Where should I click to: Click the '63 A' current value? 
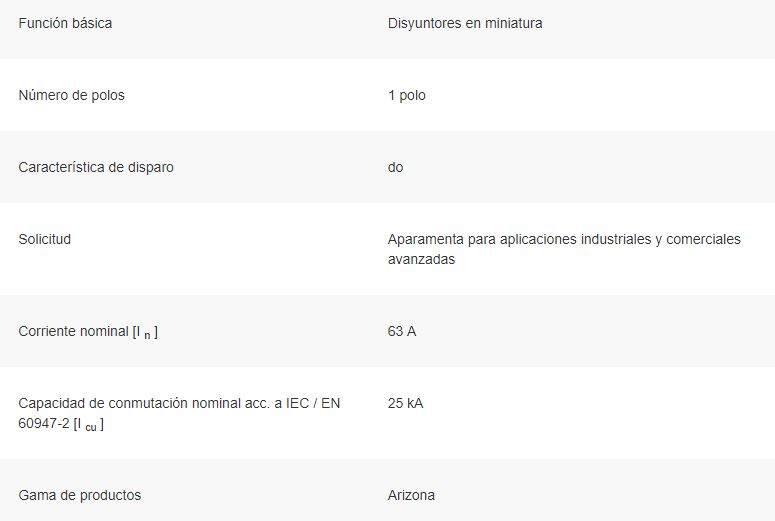[x=402, y=331]
